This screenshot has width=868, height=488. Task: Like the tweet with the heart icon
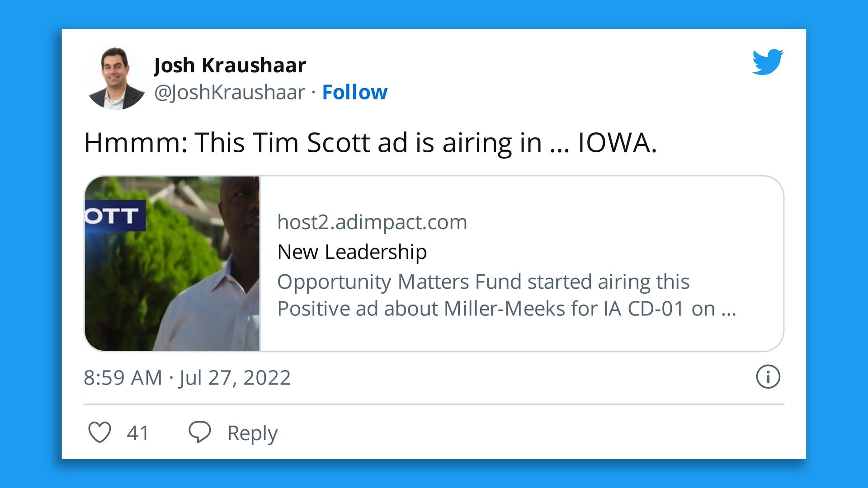click(x=99, y=432)
